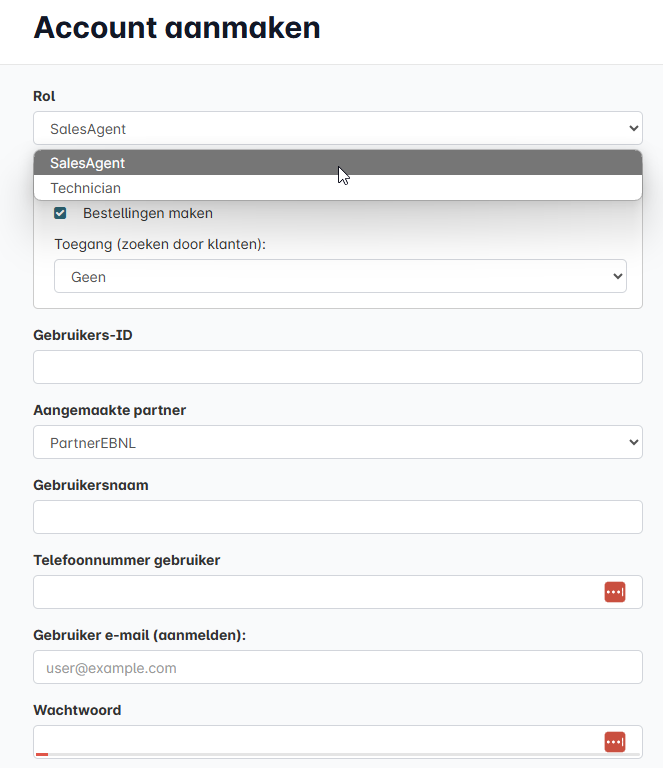Expand the Toegang dropdown set to Geen
The width and height of the screenshot is (663, 768).
340,277
